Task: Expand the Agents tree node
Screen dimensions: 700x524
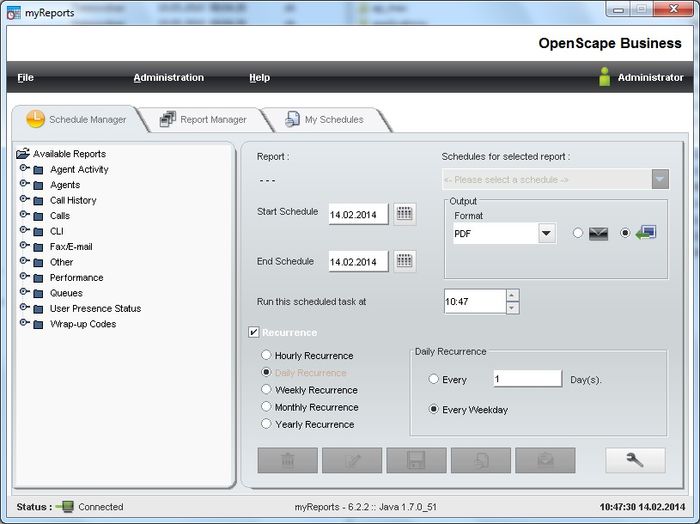Action: (x=24, y=183)
